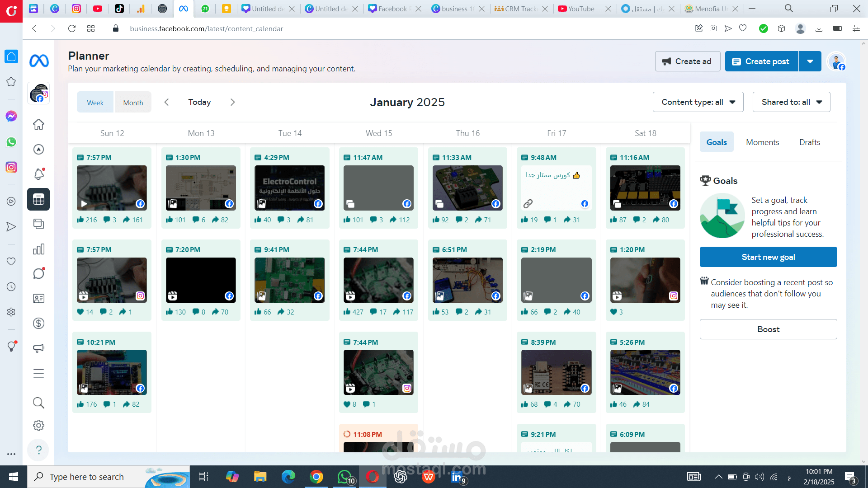The height and width of the screenshot is (488, 868).
Task: Go to next week arrow
Action: pos(233,102)
